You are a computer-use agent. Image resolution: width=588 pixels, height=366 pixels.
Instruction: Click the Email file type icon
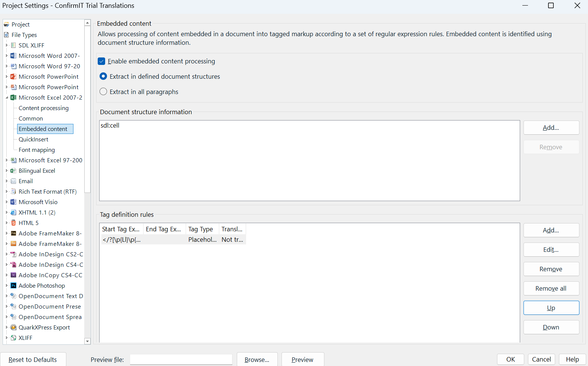tap(13, 181)
